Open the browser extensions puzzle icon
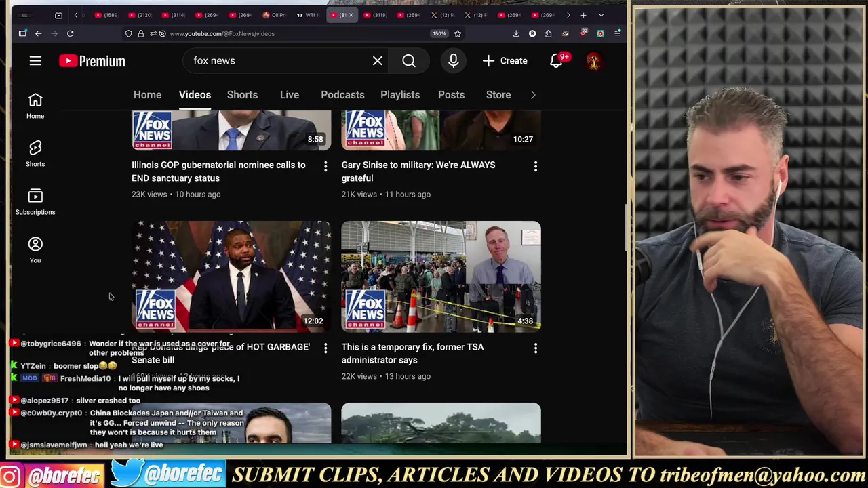The height and width of the screenshot is (488, 868). click(548, 33)
